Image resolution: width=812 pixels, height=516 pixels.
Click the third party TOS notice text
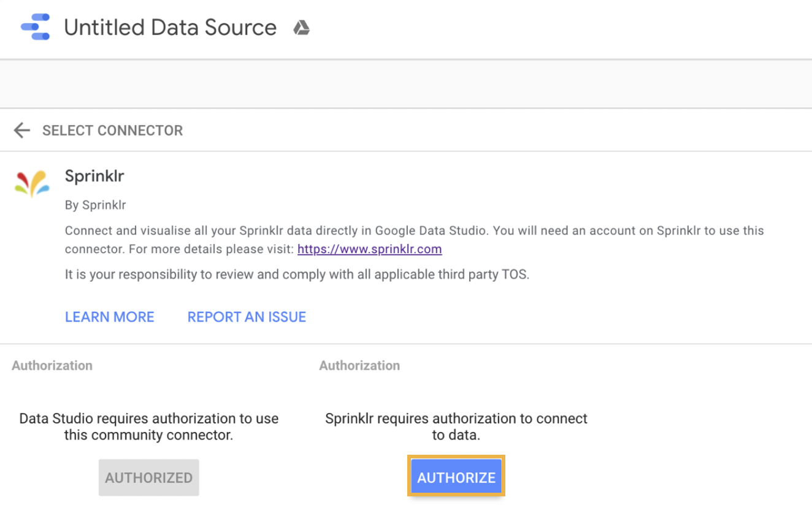coord(297,275)
